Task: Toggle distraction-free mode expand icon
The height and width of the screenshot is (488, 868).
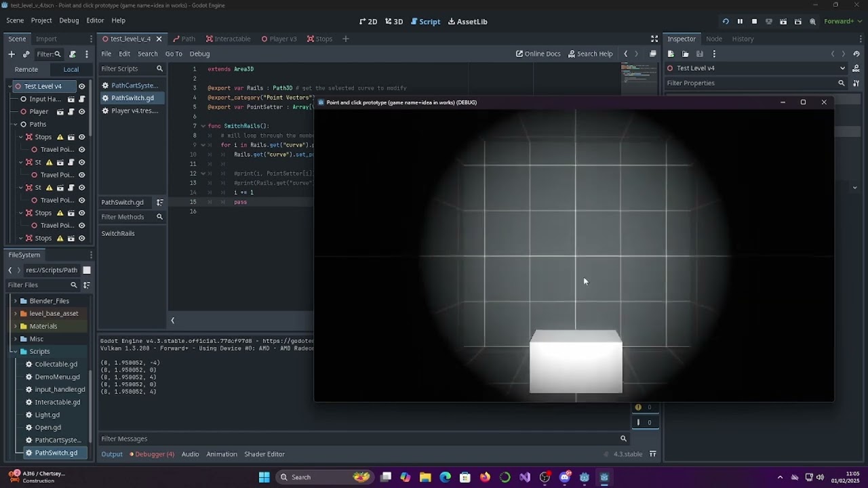Action: pos(654,39)
